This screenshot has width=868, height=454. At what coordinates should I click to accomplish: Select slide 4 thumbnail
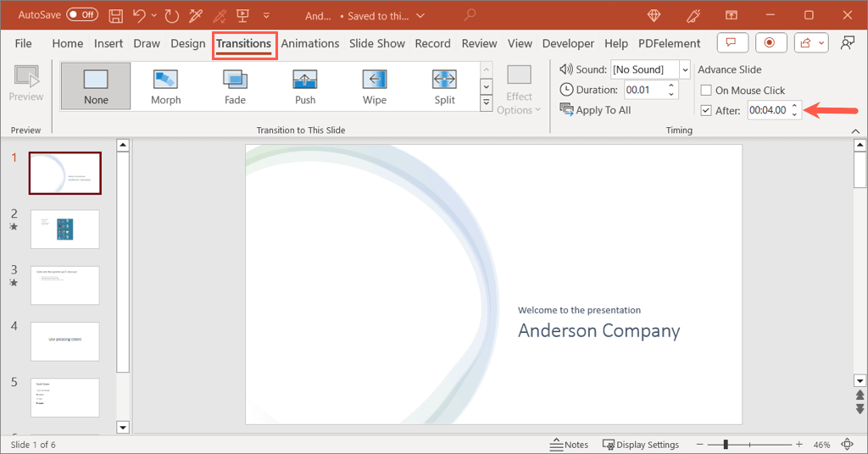point(65,341)
